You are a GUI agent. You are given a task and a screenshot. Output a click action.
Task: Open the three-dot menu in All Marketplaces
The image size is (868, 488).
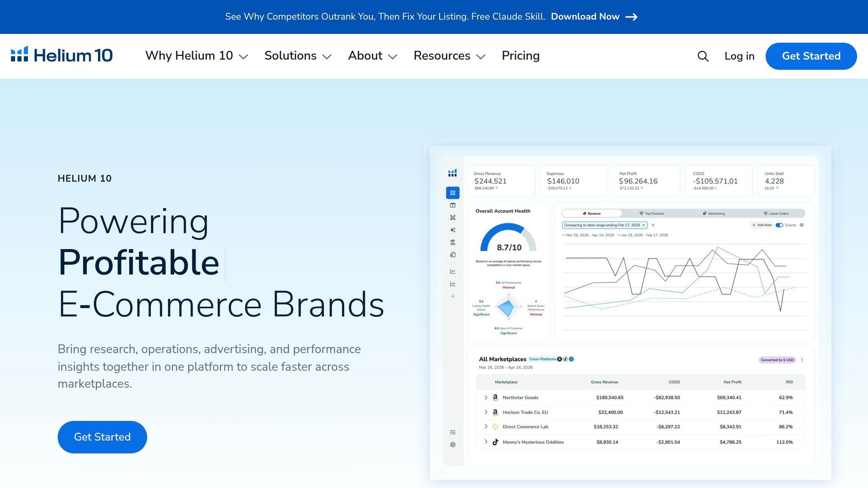click(x=802, y=360)
